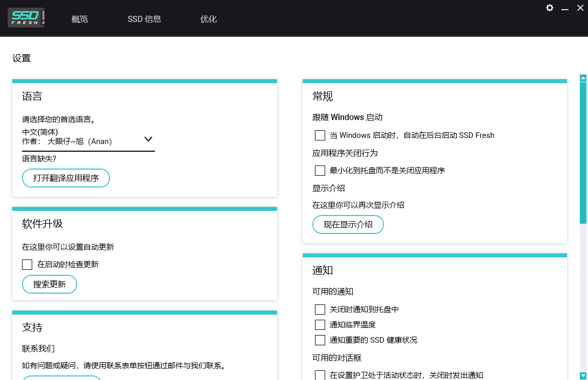This screenshot has width=588, height=380.
Task: Click the scrollbar up arrow
Action: (x=583, y=78)
